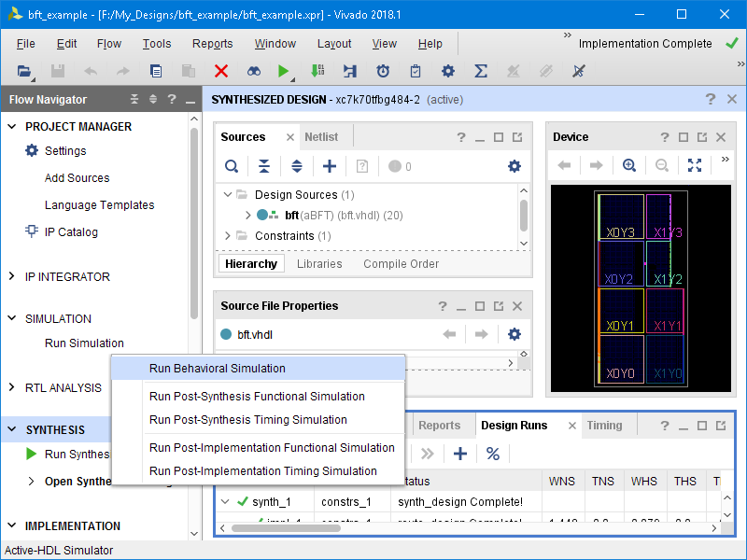Viewport: 747px width, 560px height.
Task: Switch to the Netlist tab
Action: coord(321,137)
